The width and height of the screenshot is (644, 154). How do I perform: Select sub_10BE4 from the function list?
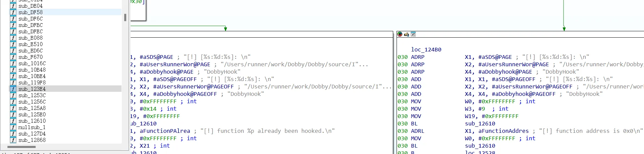pos(32,76)
